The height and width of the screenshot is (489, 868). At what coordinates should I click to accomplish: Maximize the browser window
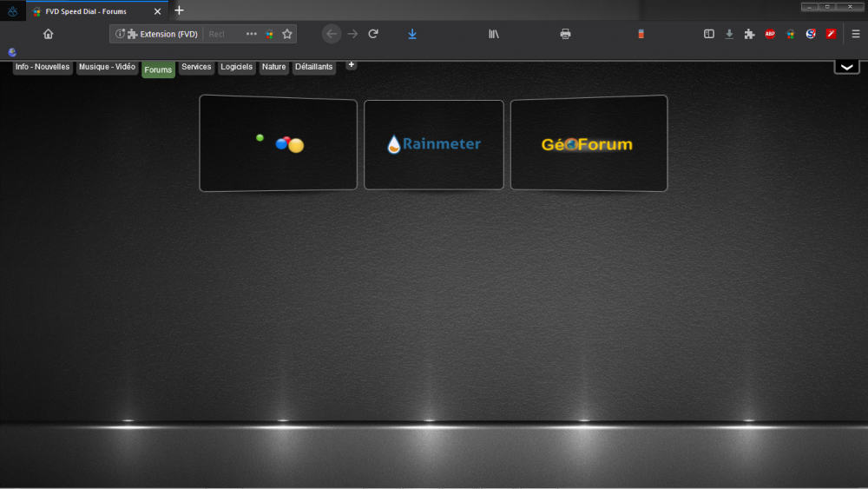pos(827,7)
